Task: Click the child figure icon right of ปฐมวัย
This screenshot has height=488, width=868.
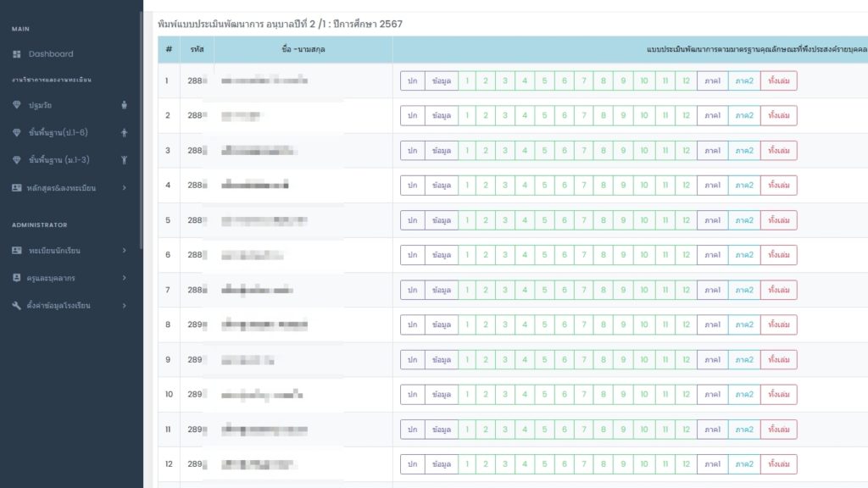Action: [125, 105]
